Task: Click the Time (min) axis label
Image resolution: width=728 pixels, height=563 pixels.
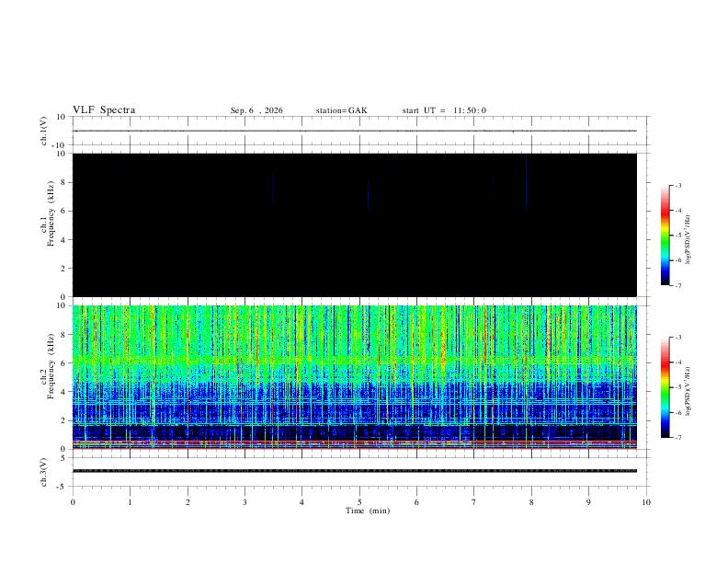Action: (368, 511)
